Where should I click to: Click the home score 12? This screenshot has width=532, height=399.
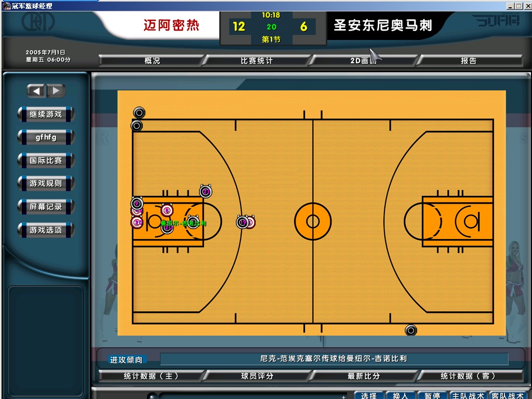(x=239, y=26)
